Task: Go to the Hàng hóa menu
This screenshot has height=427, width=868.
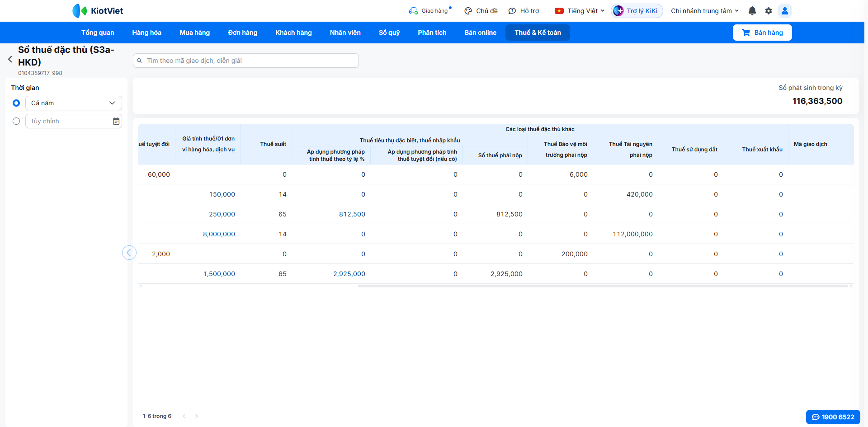Action: click(146, 33)
